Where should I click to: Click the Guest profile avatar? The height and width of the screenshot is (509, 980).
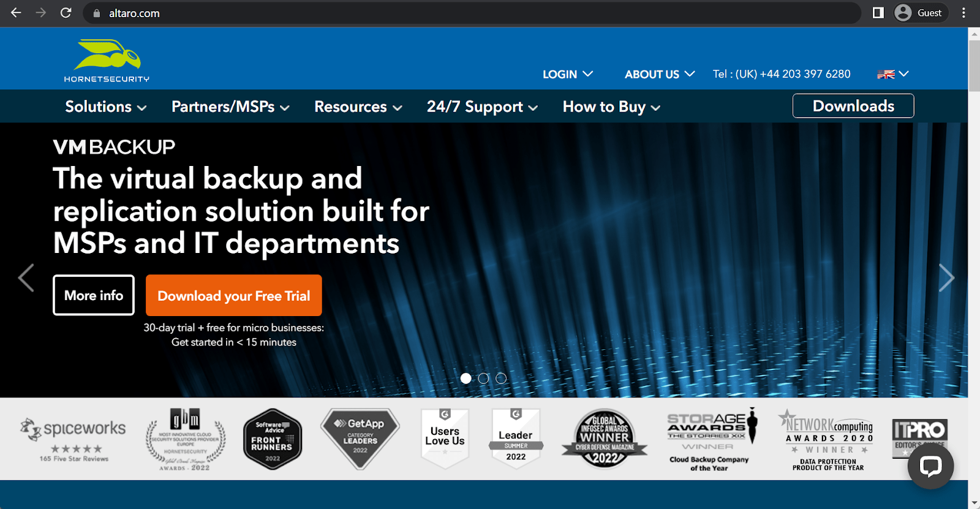tap(903, 13)
